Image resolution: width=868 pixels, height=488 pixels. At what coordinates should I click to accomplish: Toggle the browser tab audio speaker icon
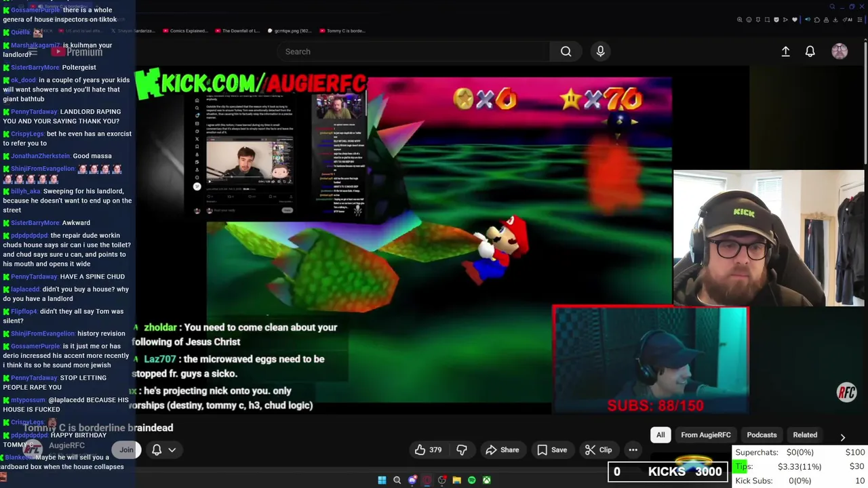pos(808,20)
